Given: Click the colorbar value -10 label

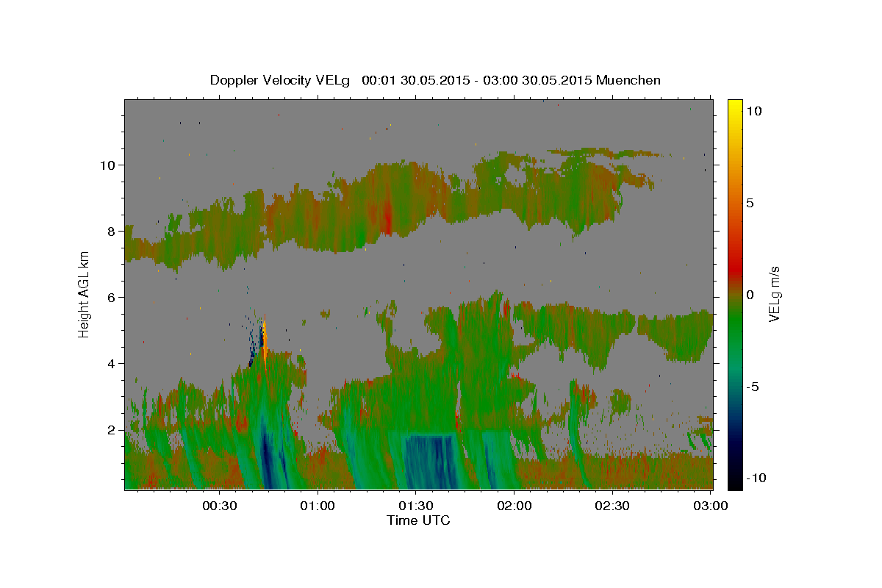Looking at the screenshot, I should [x=755, y=478].
